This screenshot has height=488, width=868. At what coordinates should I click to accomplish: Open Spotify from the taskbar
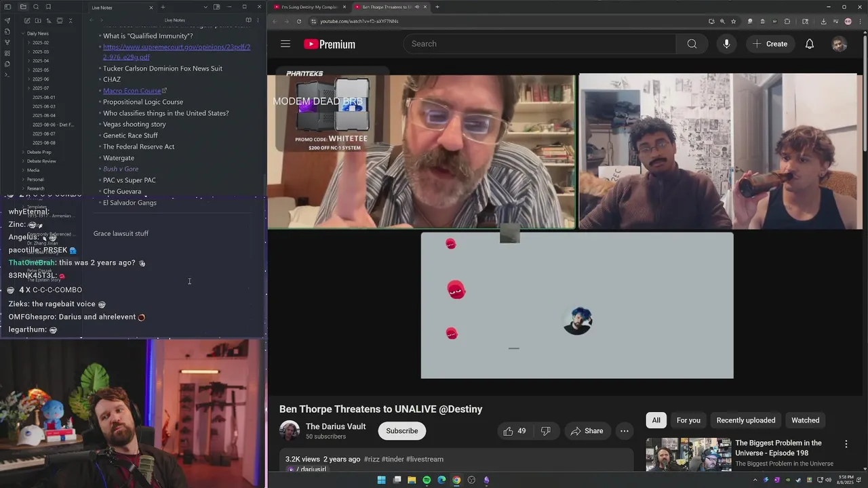pos(427,480)
